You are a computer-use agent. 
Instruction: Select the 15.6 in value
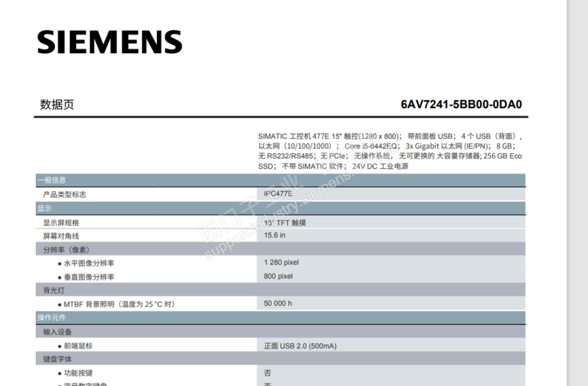point(274,235)
